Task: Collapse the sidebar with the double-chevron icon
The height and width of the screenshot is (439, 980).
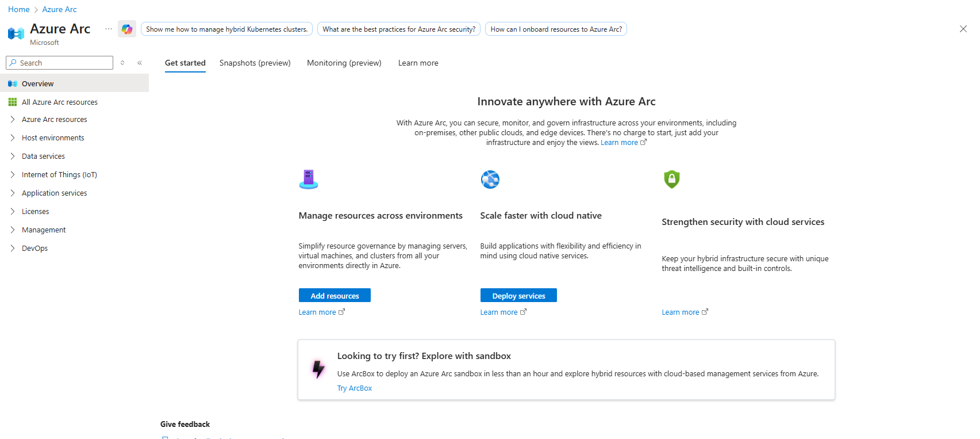Action: click(x=140, y=63)
